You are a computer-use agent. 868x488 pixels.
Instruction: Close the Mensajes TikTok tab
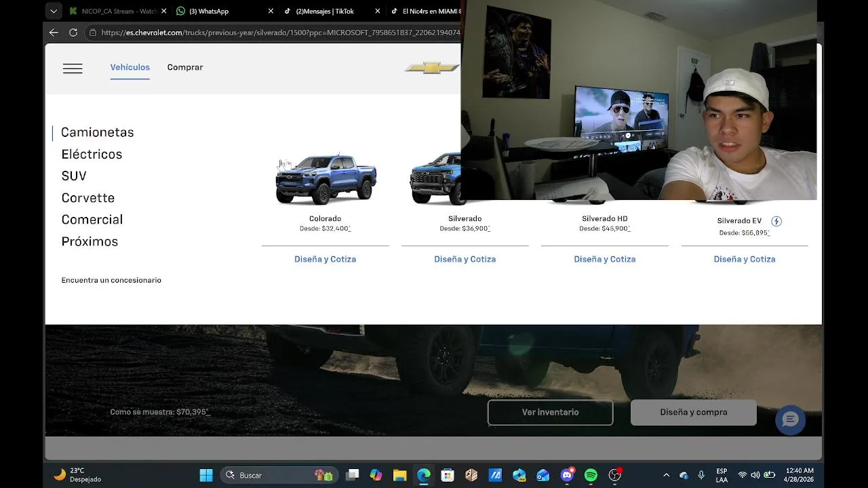click(378, 11)
